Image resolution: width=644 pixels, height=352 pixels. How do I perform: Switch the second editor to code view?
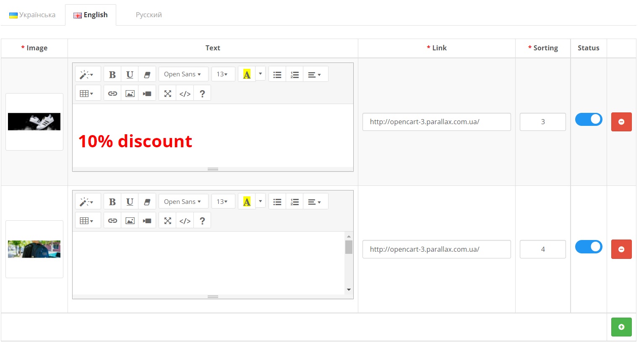pos(185,220)
